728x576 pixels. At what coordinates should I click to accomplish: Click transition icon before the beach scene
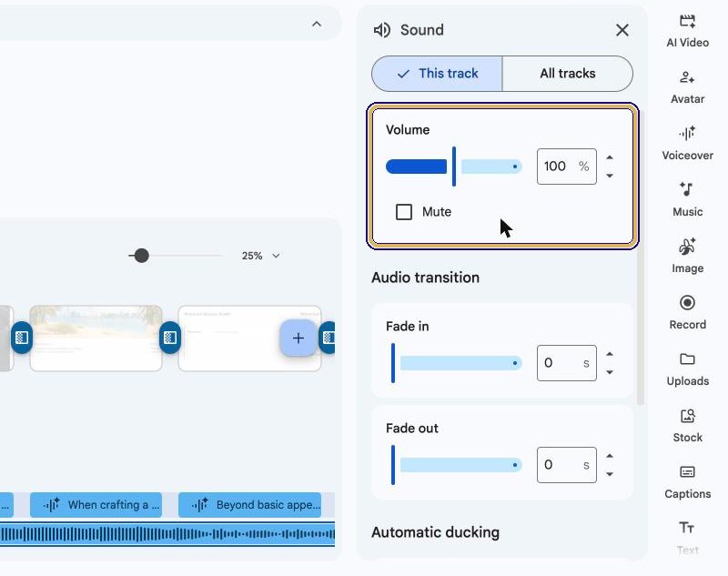tap(22, 338)
